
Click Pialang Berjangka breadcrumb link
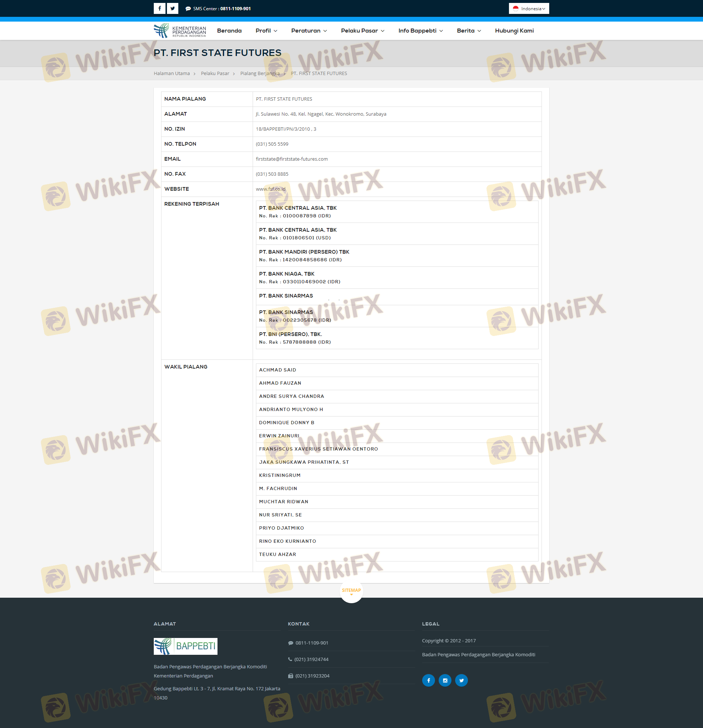[260, 73]
